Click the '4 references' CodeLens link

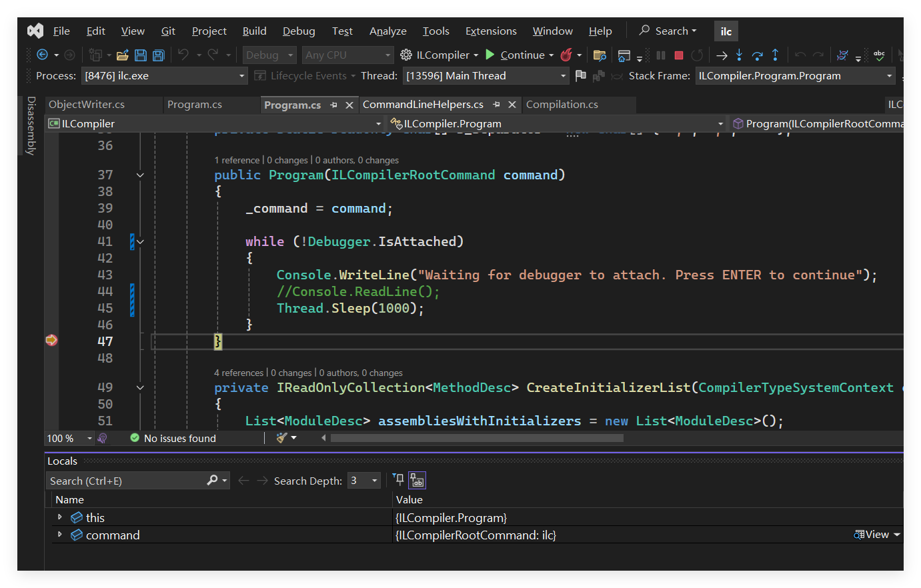pos(239,373)
